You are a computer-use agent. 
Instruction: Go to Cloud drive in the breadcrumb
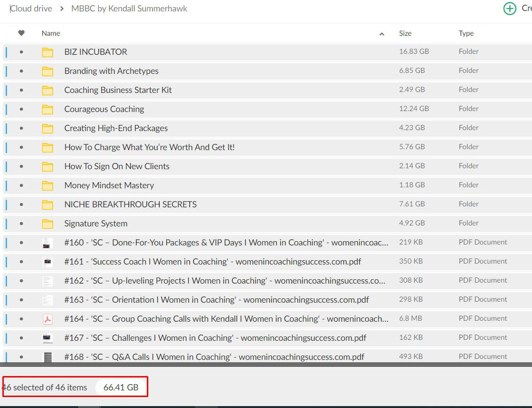31,9
